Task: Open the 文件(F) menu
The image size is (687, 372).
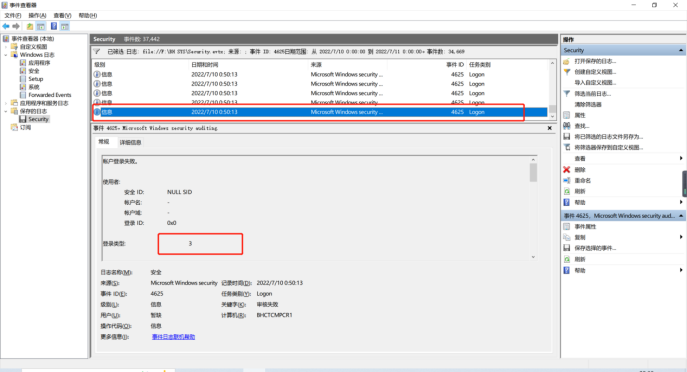Action: pos(12,15)
